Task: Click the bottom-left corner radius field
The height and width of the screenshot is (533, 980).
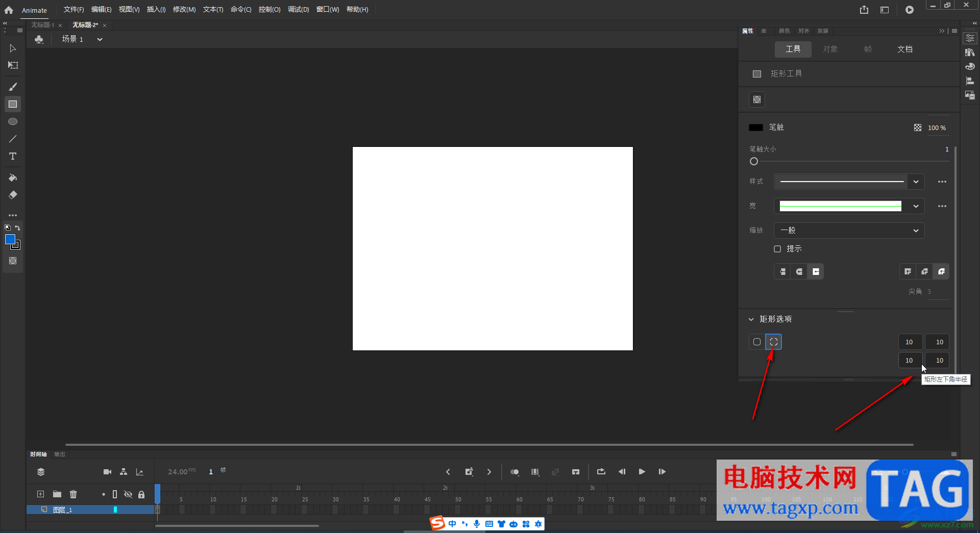Action: 910,360
